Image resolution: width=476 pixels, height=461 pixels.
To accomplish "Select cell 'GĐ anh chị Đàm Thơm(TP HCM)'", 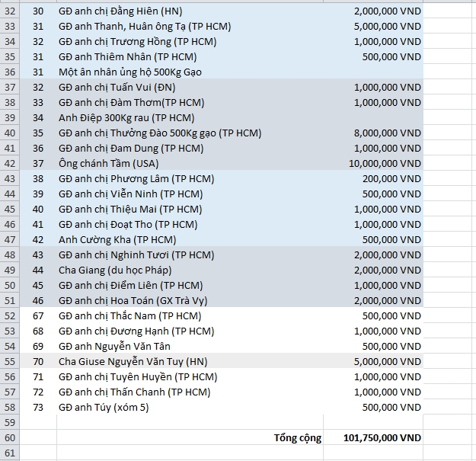I will pyautogui.click(x=190, y=102).
